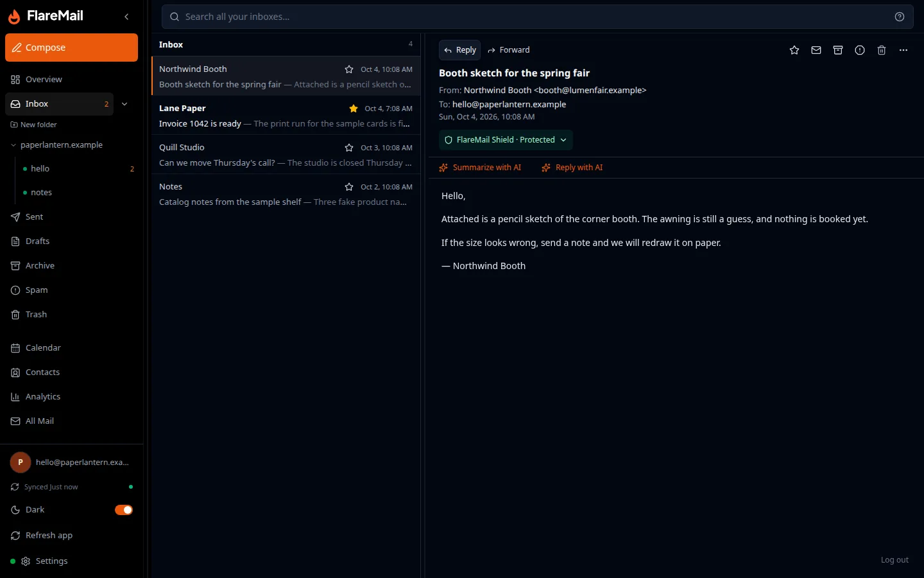
Task: Focus the Search all your inboxes field
Action: coord(538,17)
